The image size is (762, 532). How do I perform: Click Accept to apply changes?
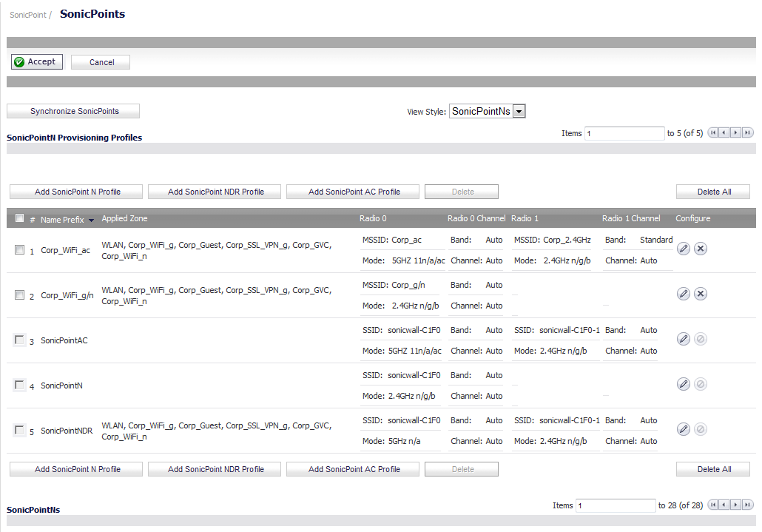click(37, 61)
